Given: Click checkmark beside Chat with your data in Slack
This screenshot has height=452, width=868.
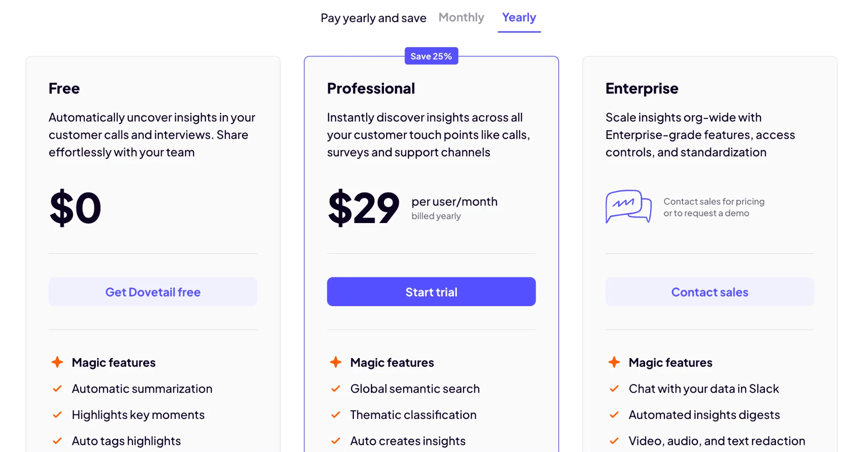Looking at the screenshot, I should 614,388.
